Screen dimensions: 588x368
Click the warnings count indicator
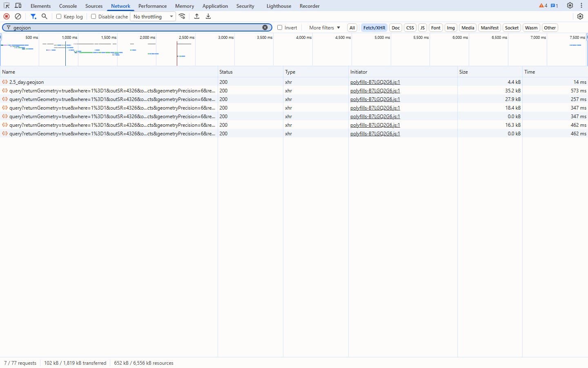point(543,6)
